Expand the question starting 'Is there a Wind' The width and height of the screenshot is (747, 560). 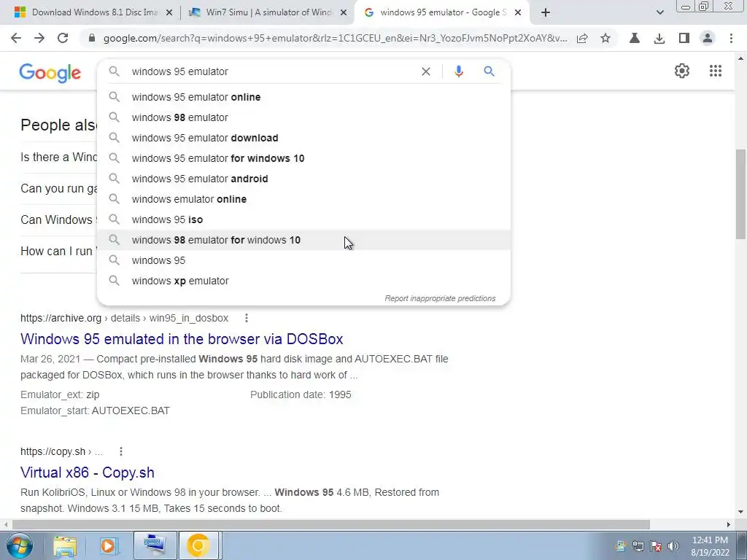[58, 157]
